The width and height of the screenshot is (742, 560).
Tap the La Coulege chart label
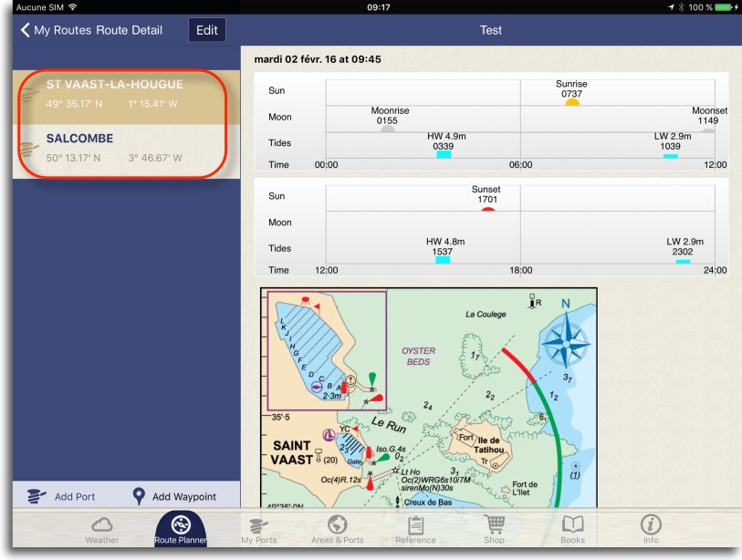coord(486,314)
